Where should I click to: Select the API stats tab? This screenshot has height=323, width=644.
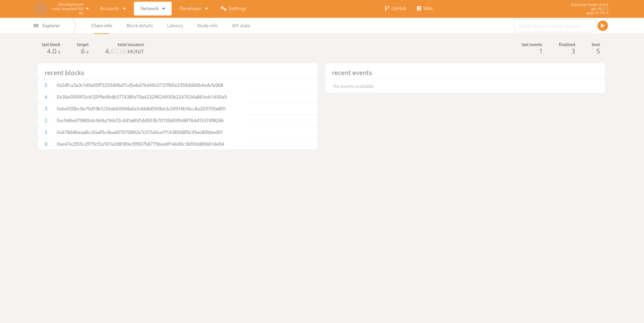[x=241, y=26]
